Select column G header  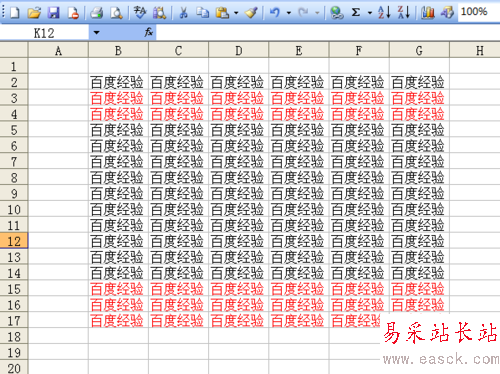click(x=419, y=51)
